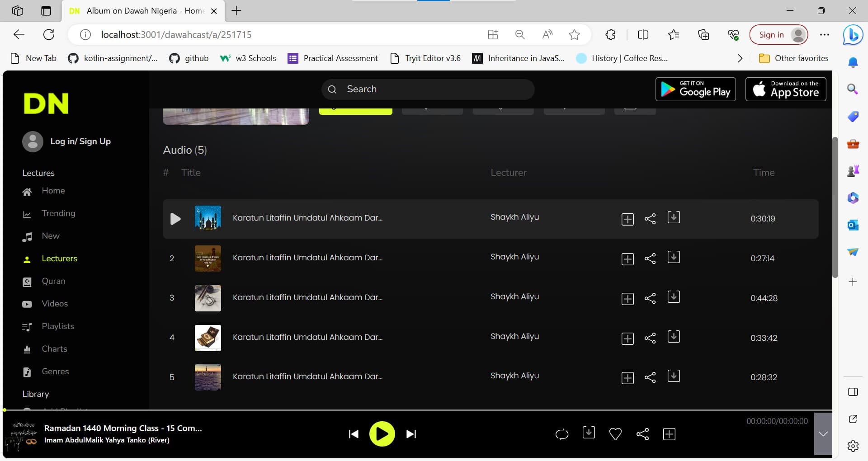This screenshot has height=461, width=868.
Task: Navigate to Quran section
Action: coord(53,281)
